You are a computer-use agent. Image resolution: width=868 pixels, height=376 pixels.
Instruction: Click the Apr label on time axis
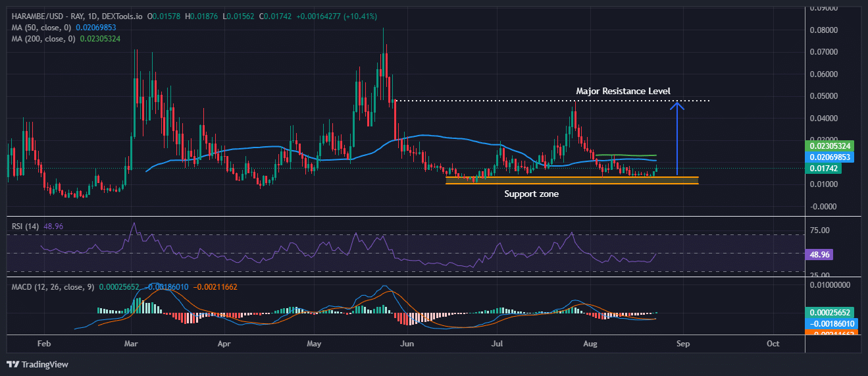(x=224, y=344)
